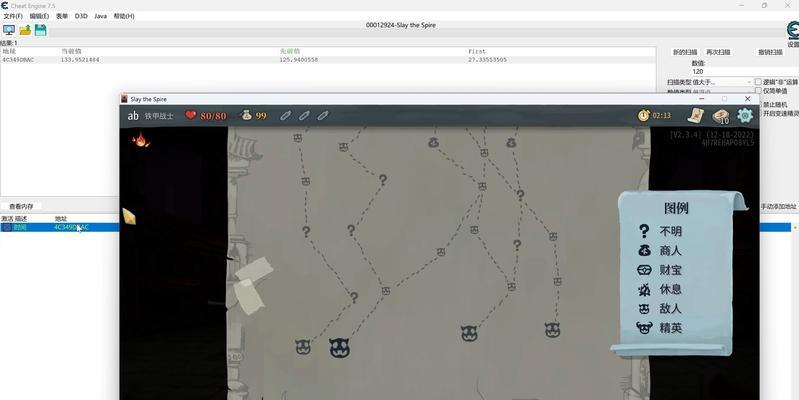Viewport: 799px width, 400px height.
Task: Click the 先前值 column header
Action: [x=289, y=51]
